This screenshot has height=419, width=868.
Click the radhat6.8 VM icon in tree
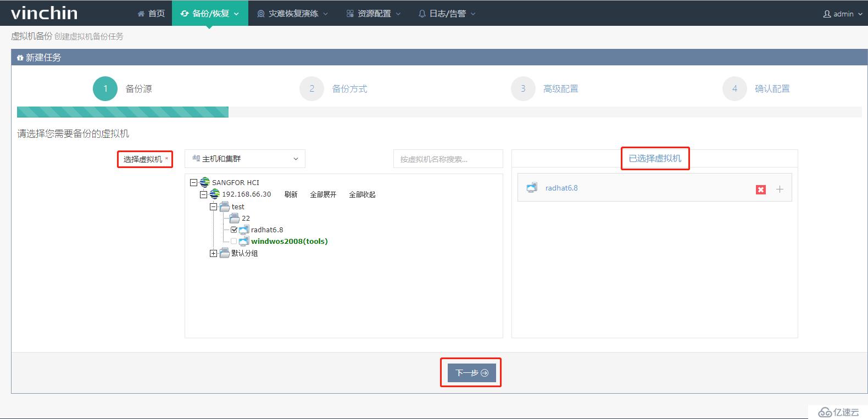tap(244, 230)
